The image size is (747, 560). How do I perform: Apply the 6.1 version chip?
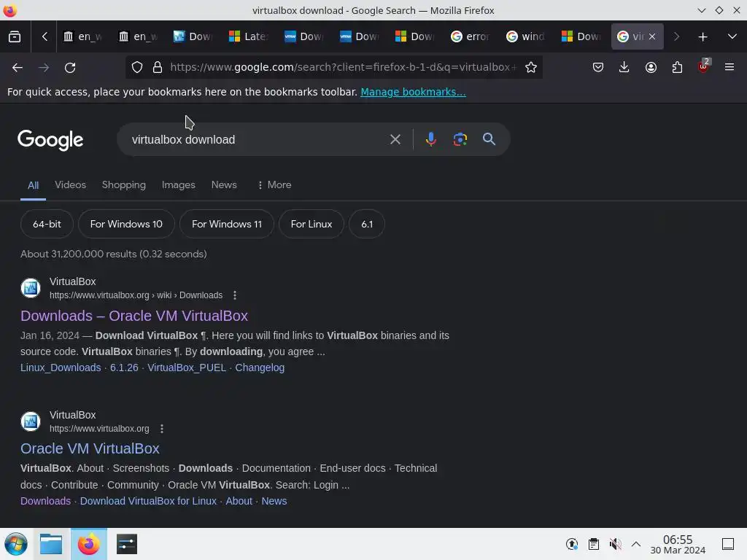pos(367,224)
